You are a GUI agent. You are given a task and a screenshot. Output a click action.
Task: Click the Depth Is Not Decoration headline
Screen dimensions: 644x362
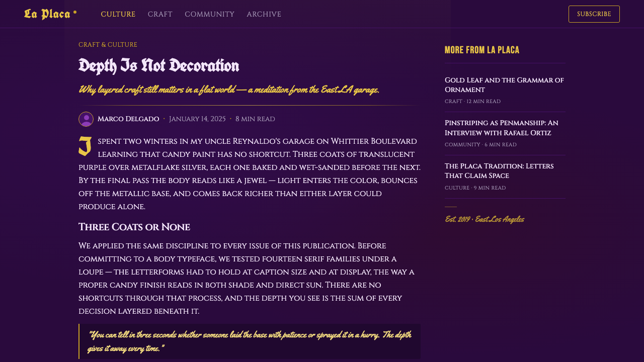(x=158, y=66)
